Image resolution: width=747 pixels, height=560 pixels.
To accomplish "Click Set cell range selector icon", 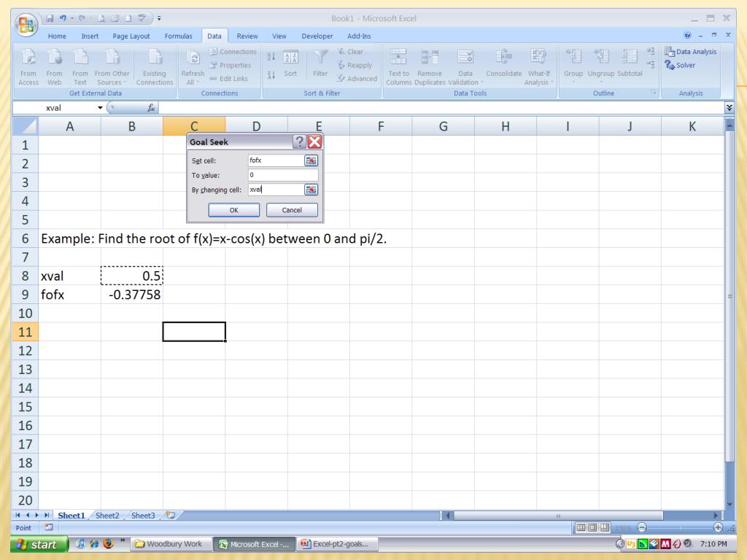I will point(311,160).
